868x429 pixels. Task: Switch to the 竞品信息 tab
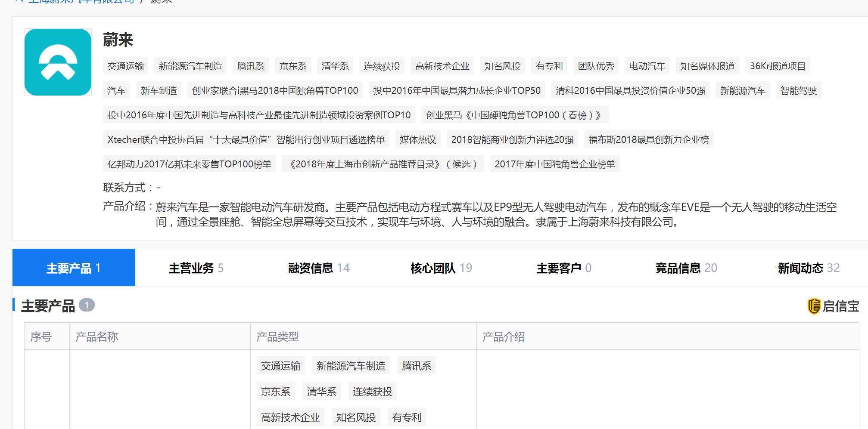[686, 268]
